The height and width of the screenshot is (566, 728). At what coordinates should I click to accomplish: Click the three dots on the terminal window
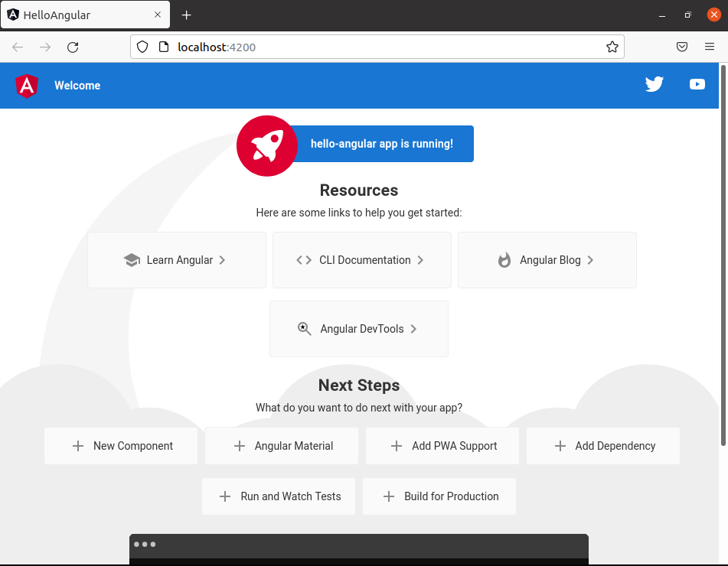click(x=145, y=544)
